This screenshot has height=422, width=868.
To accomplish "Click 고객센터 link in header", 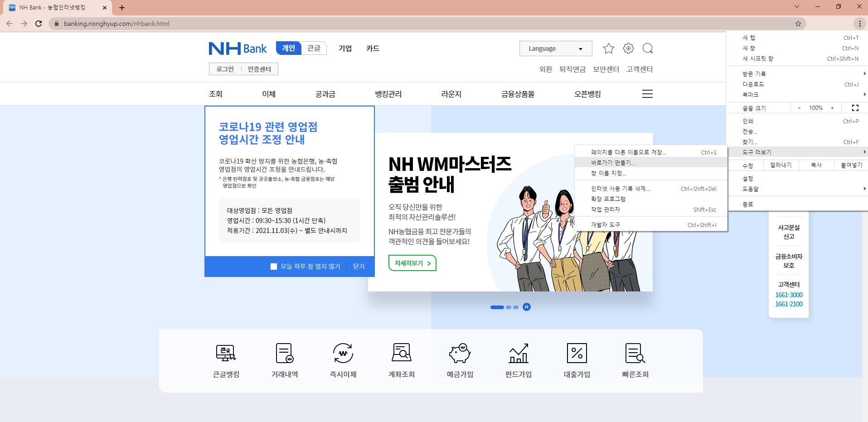I will click(640, 69).
